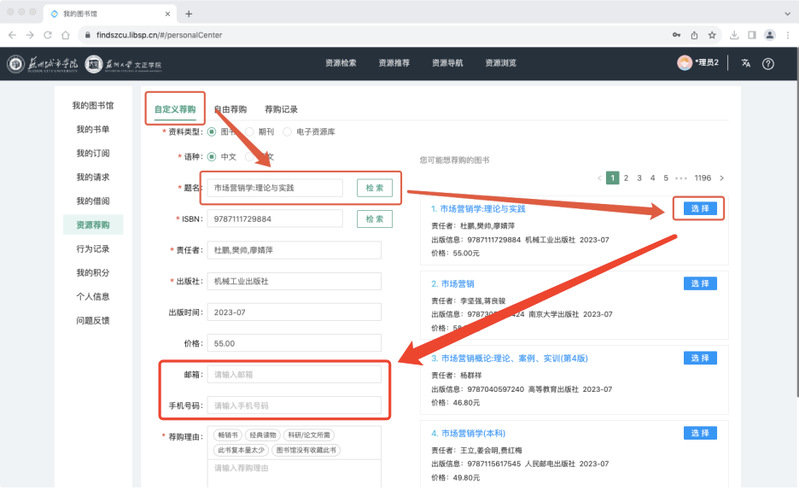Go to next page of recommendations
The height and width of the screenshot is (490, 799).
tap(722, 178)
